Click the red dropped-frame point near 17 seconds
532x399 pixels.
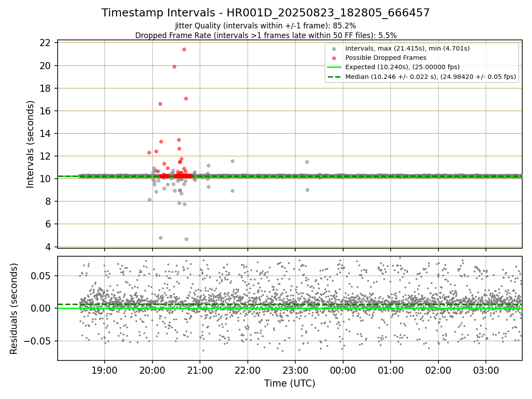(x=186, y=98)
